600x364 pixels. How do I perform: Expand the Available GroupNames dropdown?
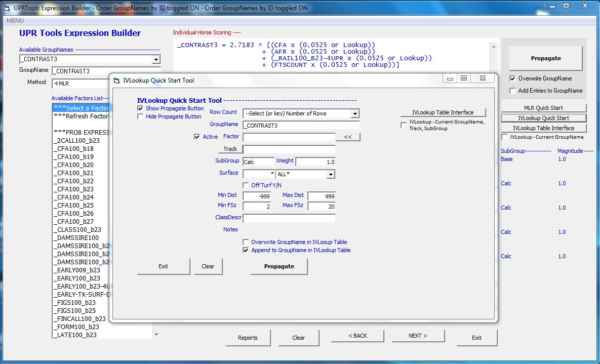pos(156,59)
